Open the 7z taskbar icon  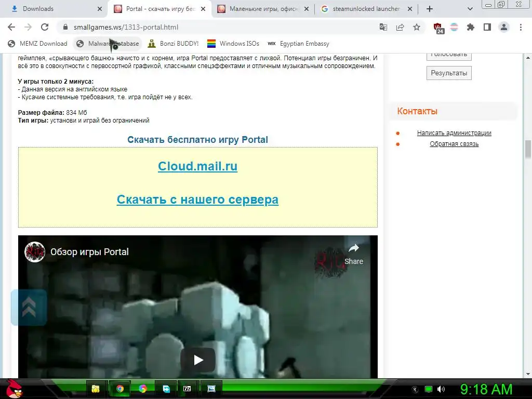pos(187,389)
